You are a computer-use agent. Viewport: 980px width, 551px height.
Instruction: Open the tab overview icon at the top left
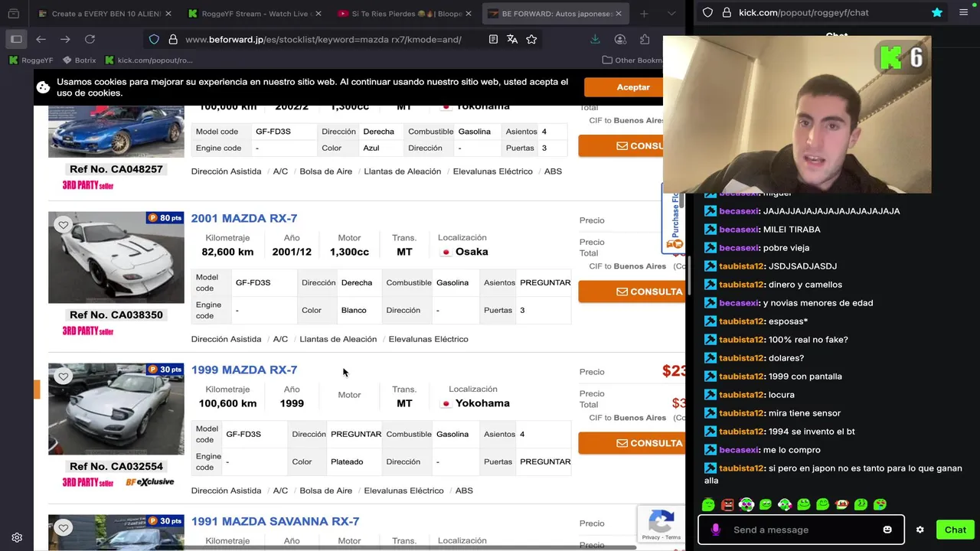[x=13, y=13]
